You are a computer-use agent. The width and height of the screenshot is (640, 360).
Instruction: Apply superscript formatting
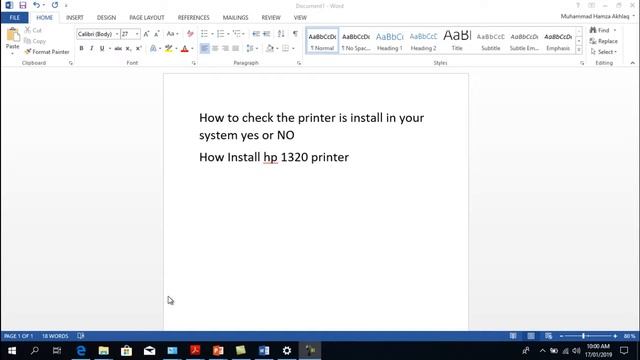tap(138, 49)
